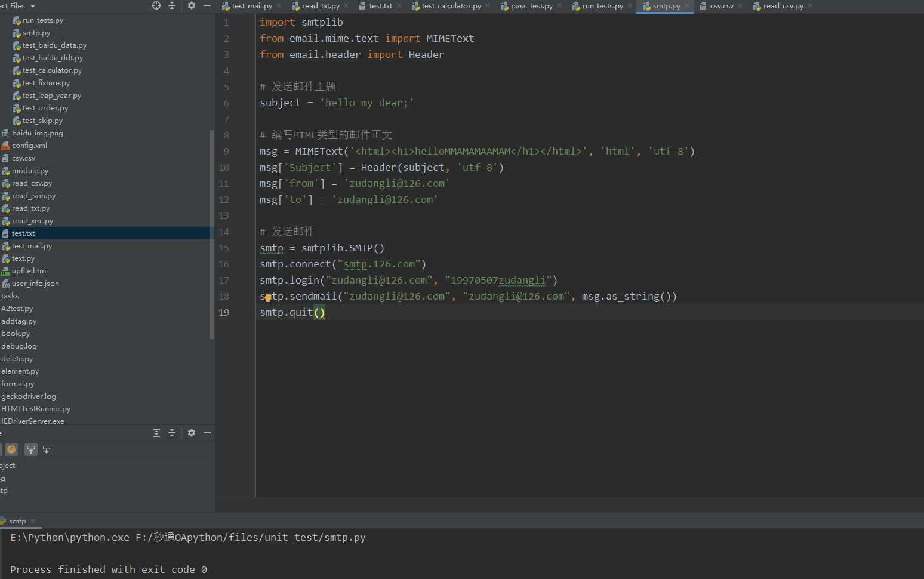Close the test_calculator.py tab
Viewport: 924px width, 579px height.
pos(488,6)
